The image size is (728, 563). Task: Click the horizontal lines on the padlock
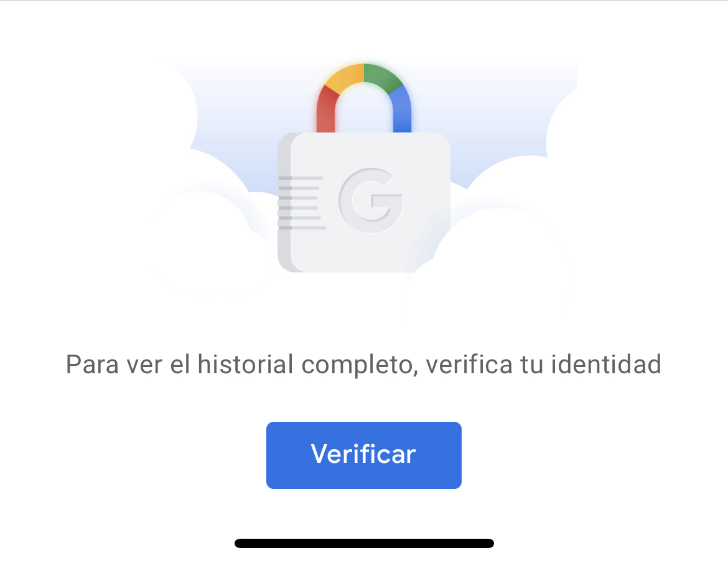(301, 203)
